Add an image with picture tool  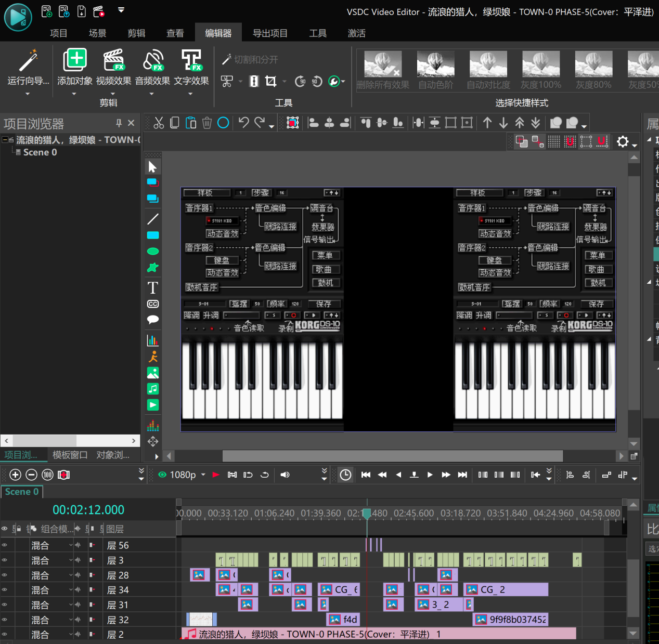tap(153, 373)
